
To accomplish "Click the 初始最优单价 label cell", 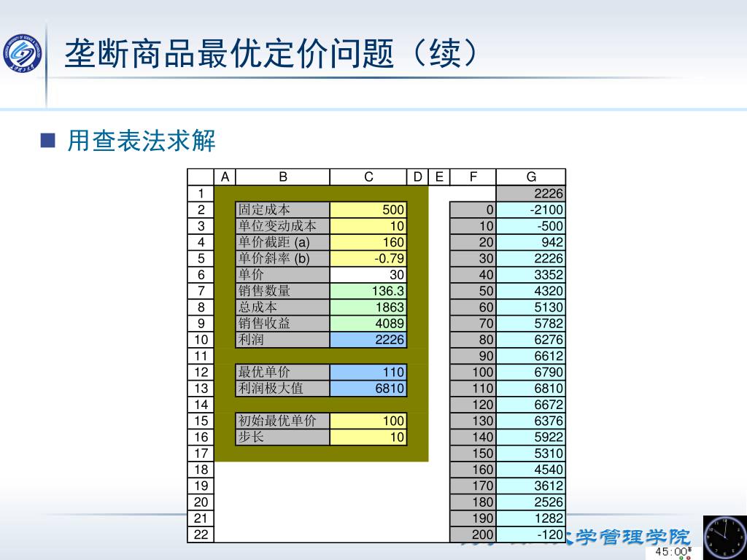I will click(x=282, y=421).
